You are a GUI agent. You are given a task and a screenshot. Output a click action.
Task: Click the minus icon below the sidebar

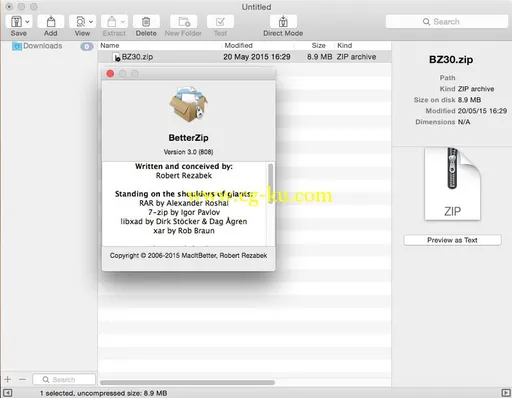pos(22,379)
